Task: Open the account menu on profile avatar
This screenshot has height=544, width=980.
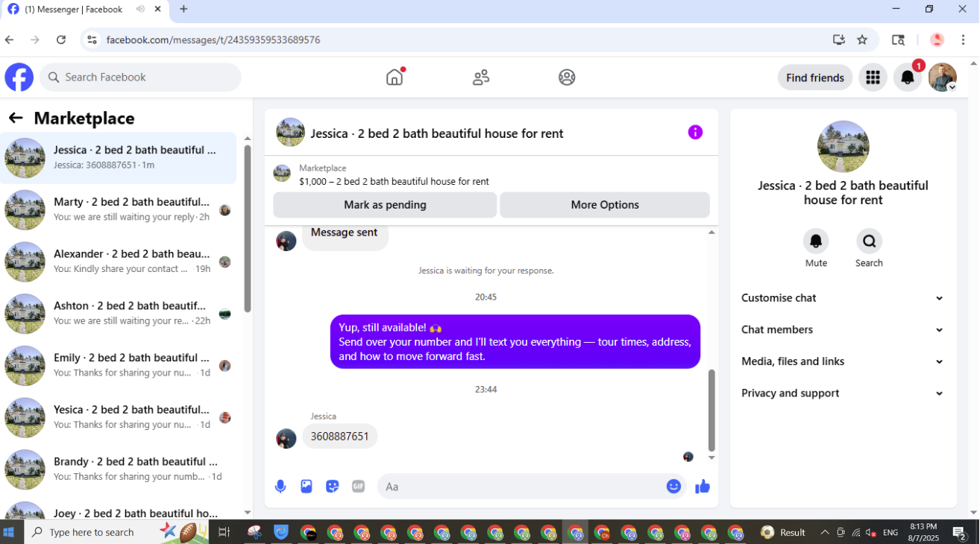Action: 943,78
